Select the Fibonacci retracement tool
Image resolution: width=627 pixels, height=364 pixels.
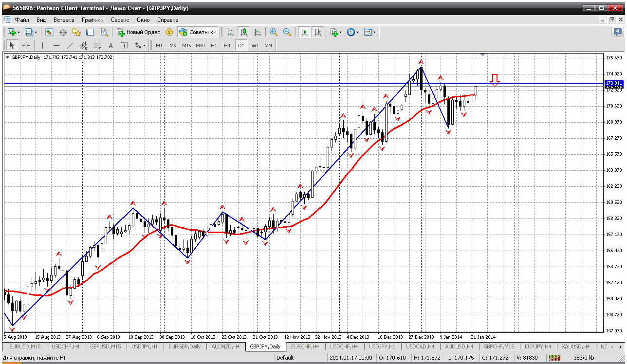click(x=97, y=45)
